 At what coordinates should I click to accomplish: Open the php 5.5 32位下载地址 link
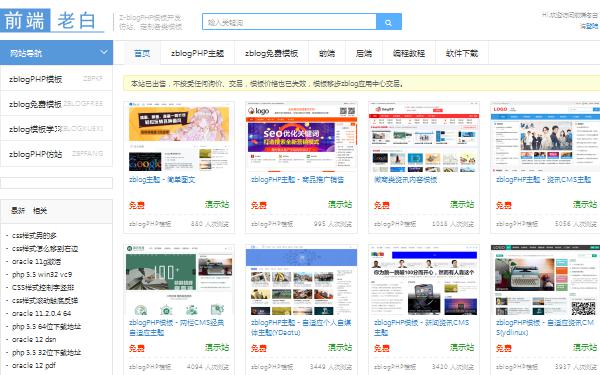(46, 352)
